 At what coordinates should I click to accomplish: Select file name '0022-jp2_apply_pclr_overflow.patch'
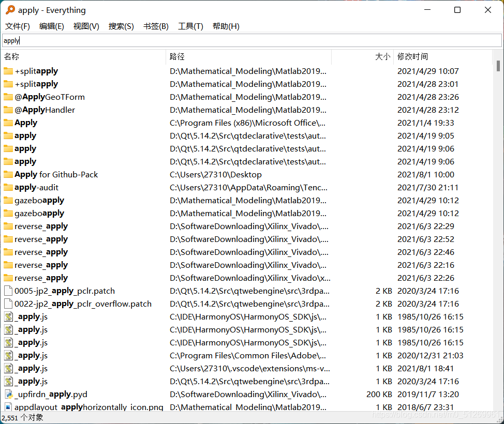click(x=83, y=304)
